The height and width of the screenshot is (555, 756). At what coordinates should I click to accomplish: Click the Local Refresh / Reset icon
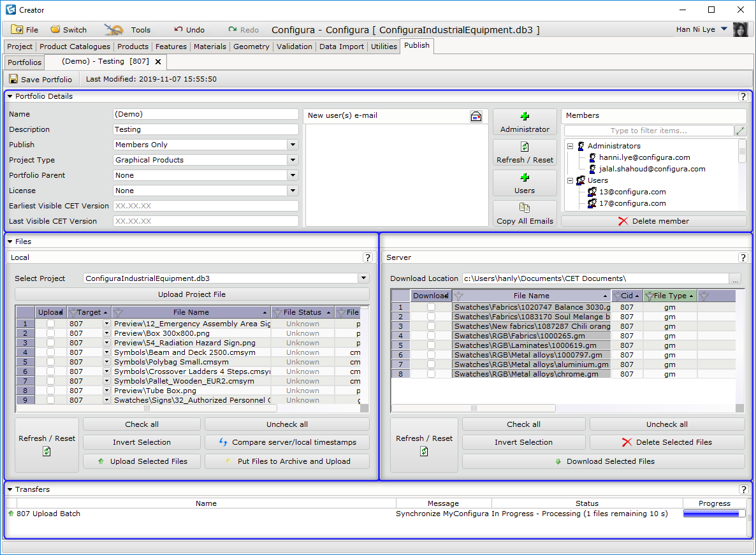(47, 451)
